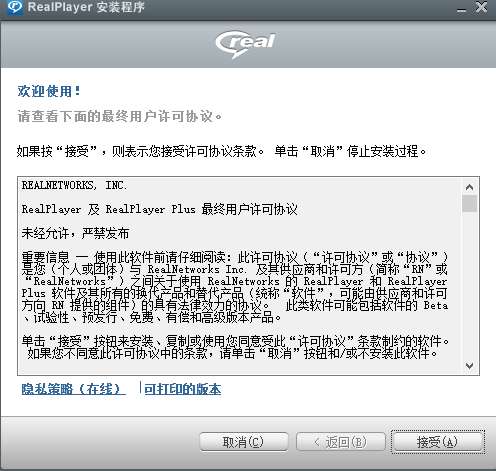This screenshot has height=471, width=496.
Task: Click the 请查看下面的最终用户许可协议 subtitle
Action: click(120, 116)
